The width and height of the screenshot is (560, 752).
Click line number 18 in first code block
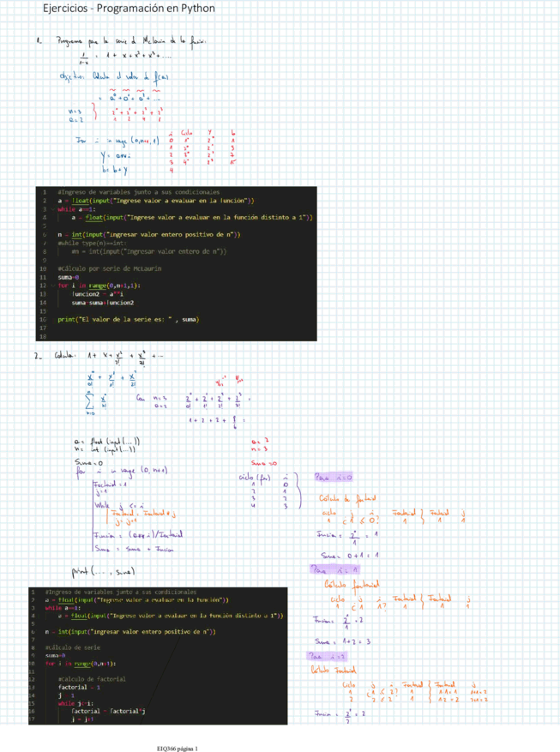tap(43, 337)
